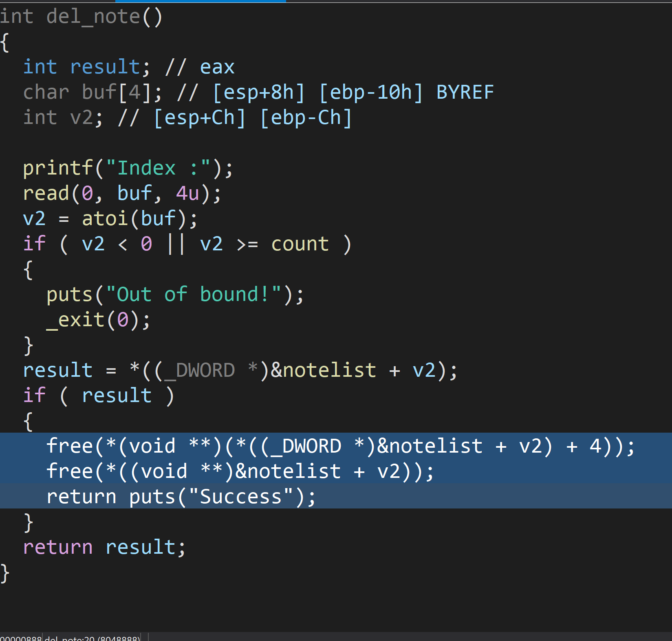
Task: Click the v2 variable declaration
Action: 81,118
